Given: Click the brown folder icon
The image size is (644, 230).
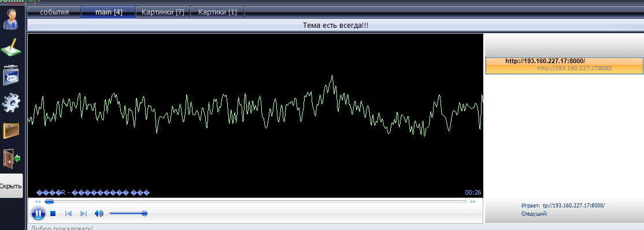Looking at the screenshot, I should [11, 131].
